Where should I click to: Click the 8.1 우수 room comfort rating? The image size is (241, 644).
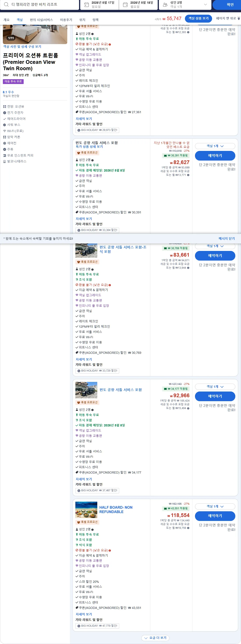click(9, 92)
